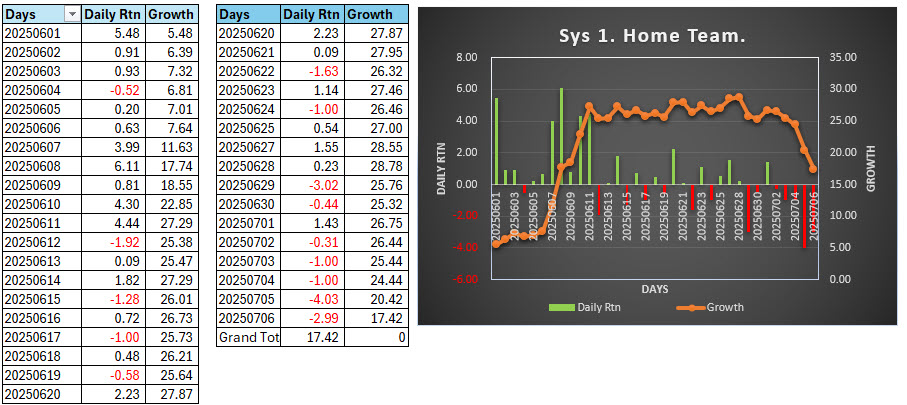Image resolution: width=907 pixels, height=405 pixels.
Task: Select the 20250601 date cell
Action: pyautogui.click(x=33, y=33)
